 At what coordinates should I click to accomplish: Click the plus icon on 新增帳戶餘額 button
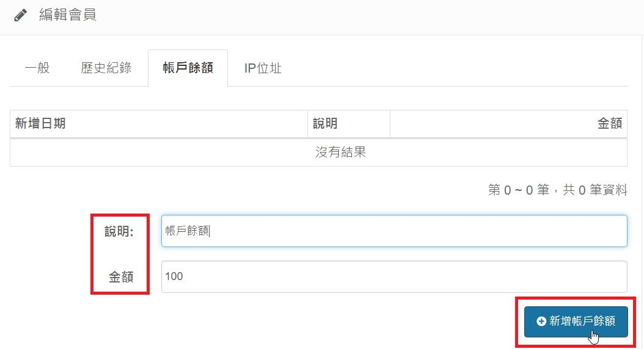[541, 321]
